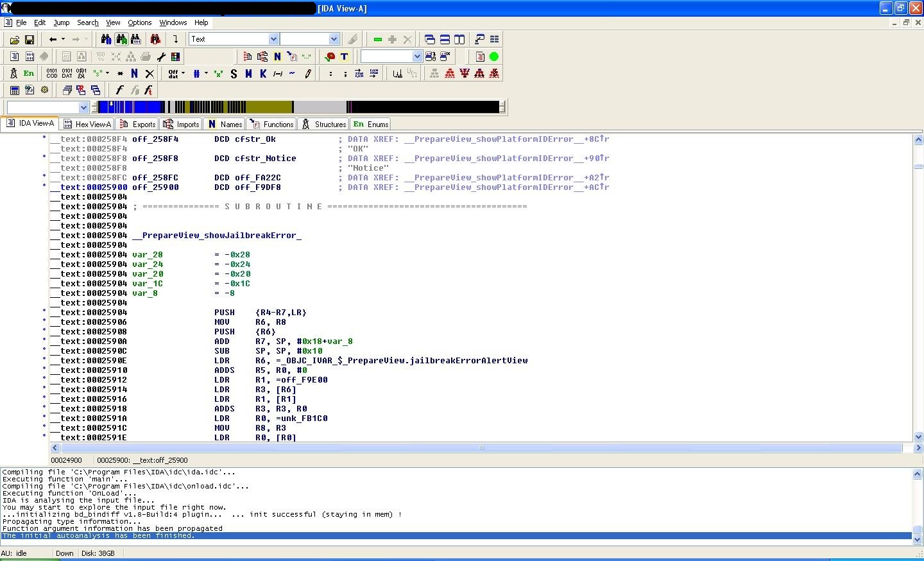The image size is (924, 561).
Task: Open the Functions tab
Action: click(272, 124)
